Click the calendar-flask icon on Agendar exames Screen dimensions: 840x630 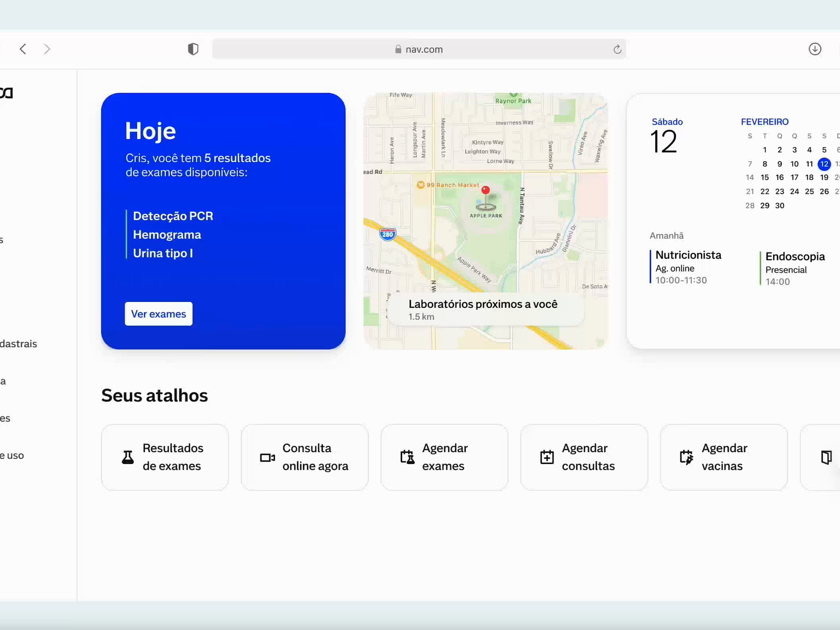407,457
